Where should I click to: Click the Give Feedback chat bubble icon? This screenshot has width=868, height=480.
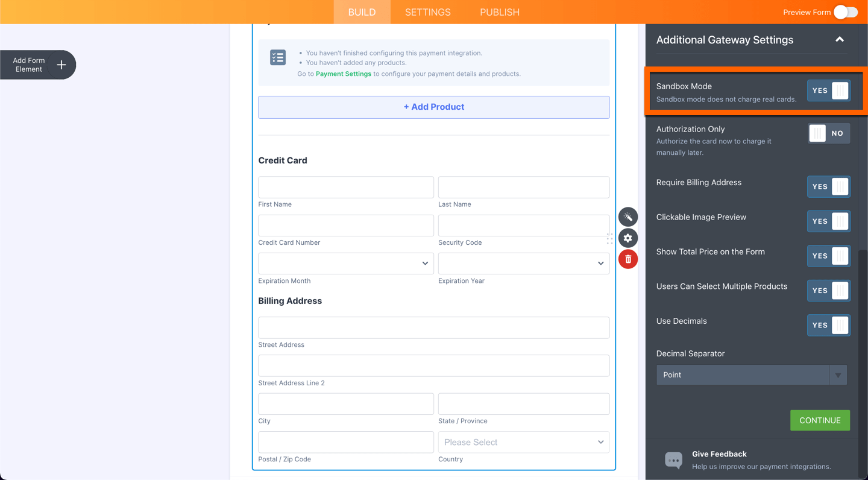[673, 460]
